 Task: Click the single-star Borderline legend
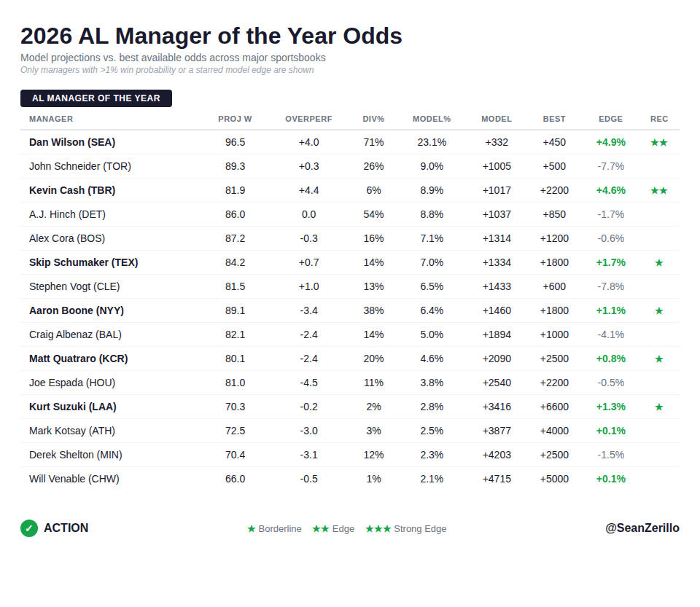(274, 529)
